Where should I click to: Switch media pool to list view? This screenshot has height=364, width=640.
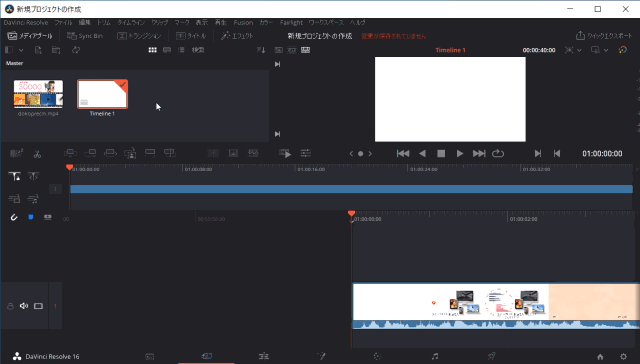[x=181, y=50]
